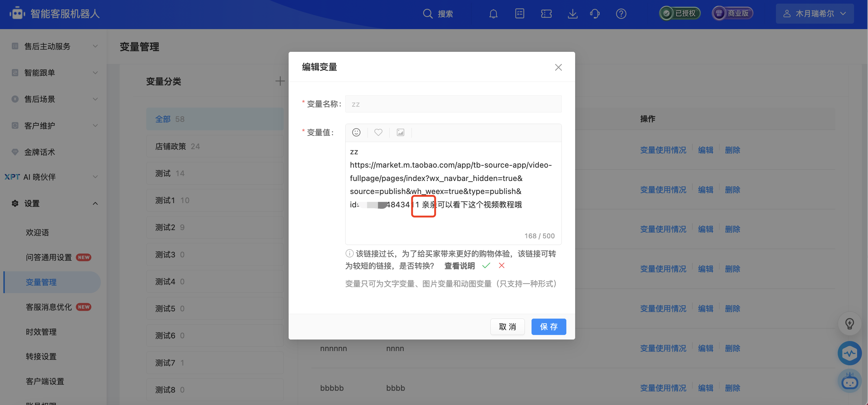Click the blue monitor floating button
Image resolution: width=868 pixels, height=405 pixels.
point(850,353)
